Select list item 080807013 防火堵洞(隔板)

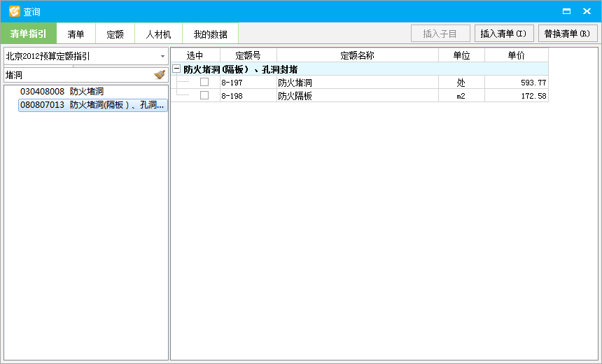(x=93, y=105)
